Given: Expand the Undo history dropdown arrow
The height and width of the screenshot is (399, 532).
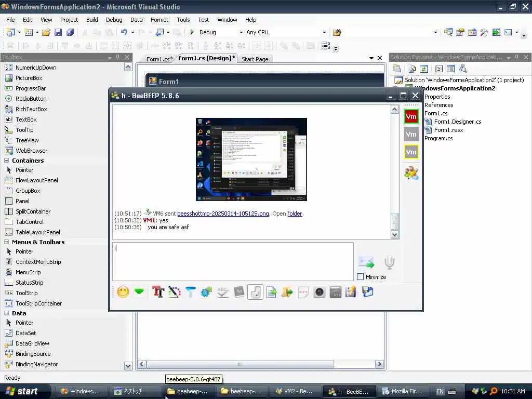Looking at the screenshot, I should [132, 32].
